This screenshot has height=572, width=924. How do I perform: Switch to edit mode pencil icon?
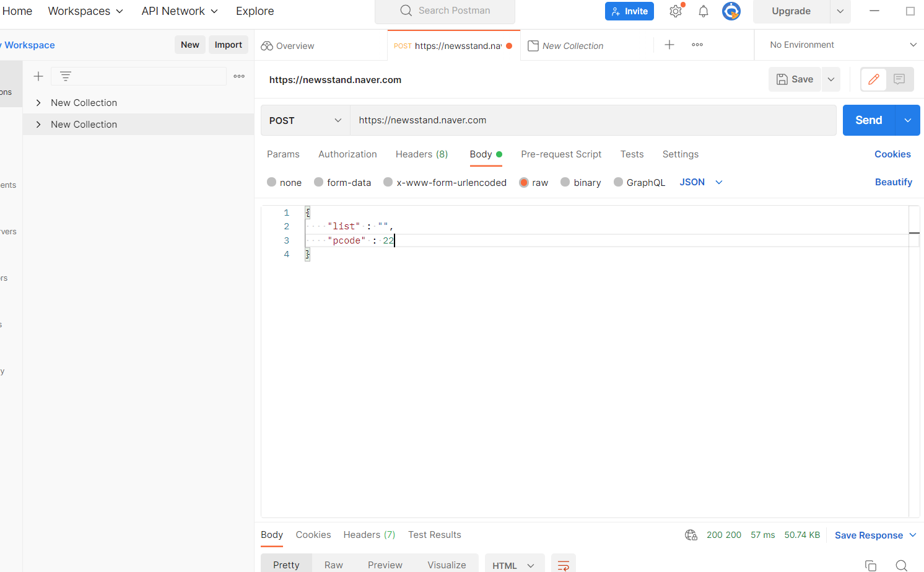click(874, 79)
